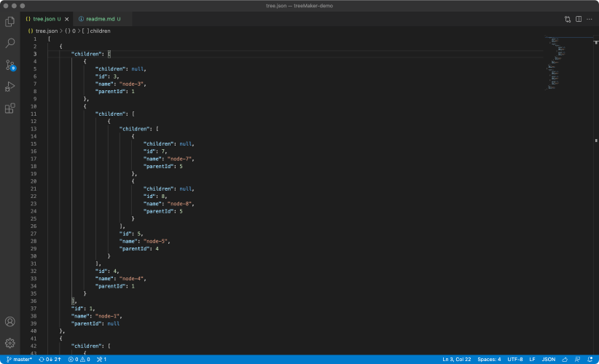
Task: Split the editor to the right
Action: coord(579,19)
